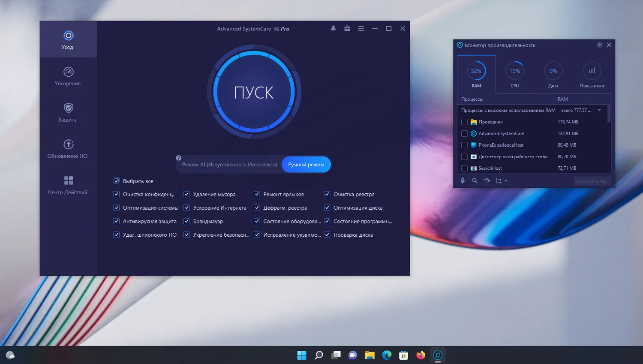This screenshot has height=364, width=643.
Task: Click Advanced SystemCare taskbar icon
Action: point(438,355)
